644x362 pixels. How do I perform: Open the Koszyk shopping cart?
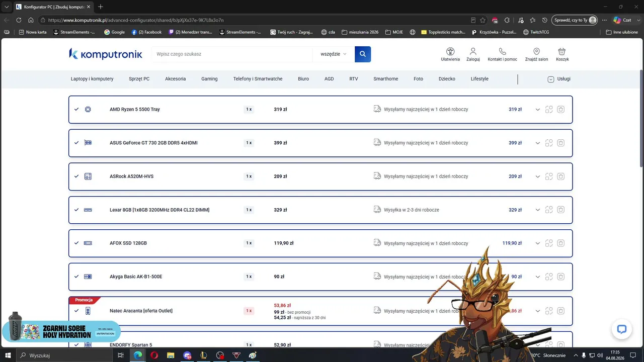(562, 54)
